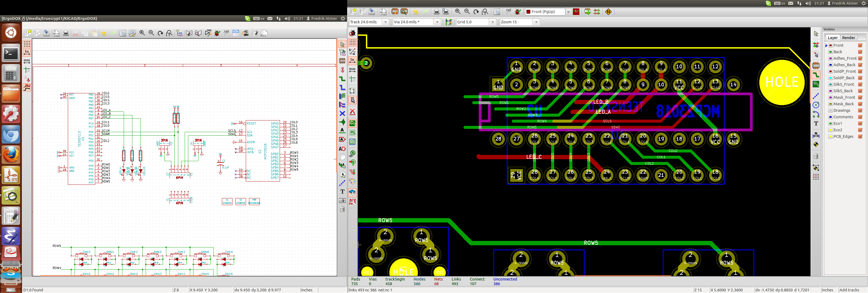Toggle Back layer visibility checkbox
This screenshot has width=868, height=293.
click(x=860, y=52)
